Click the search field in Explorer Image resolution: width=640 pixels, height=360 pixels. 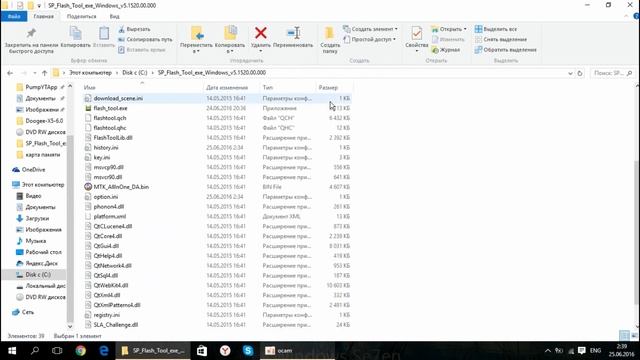coord(613,73)
